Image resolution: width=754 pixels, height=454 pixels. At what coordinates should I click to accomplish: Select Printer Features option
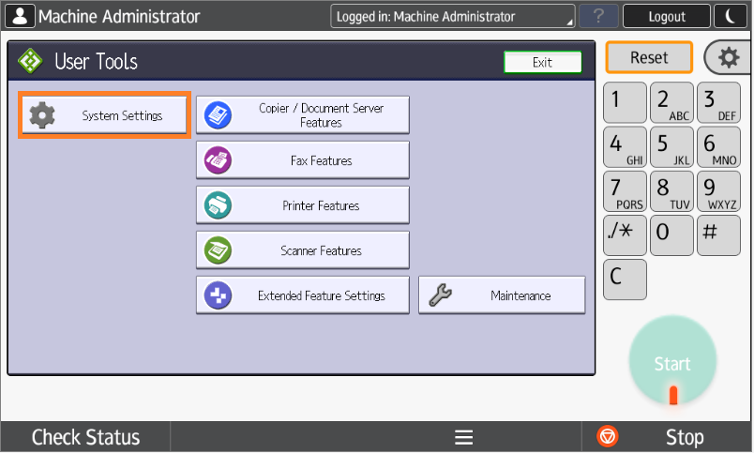click(x=302, y=205)
